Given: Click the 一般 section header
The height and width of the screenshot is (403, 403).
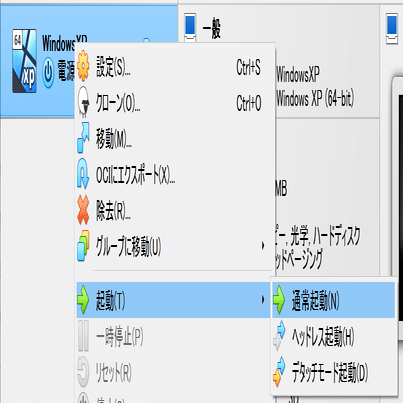Looking at the screenshot, I should coord(211,28).
